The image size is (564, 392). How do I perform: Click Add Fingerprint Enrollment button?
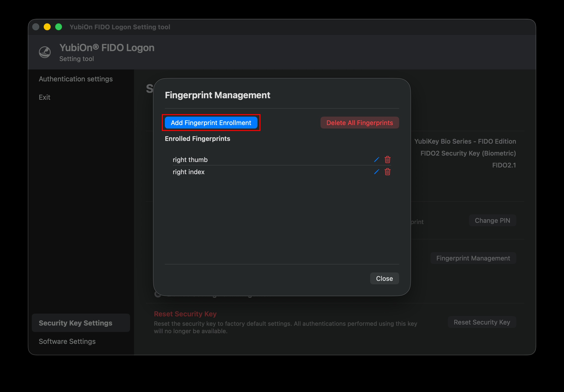[211, 123]
